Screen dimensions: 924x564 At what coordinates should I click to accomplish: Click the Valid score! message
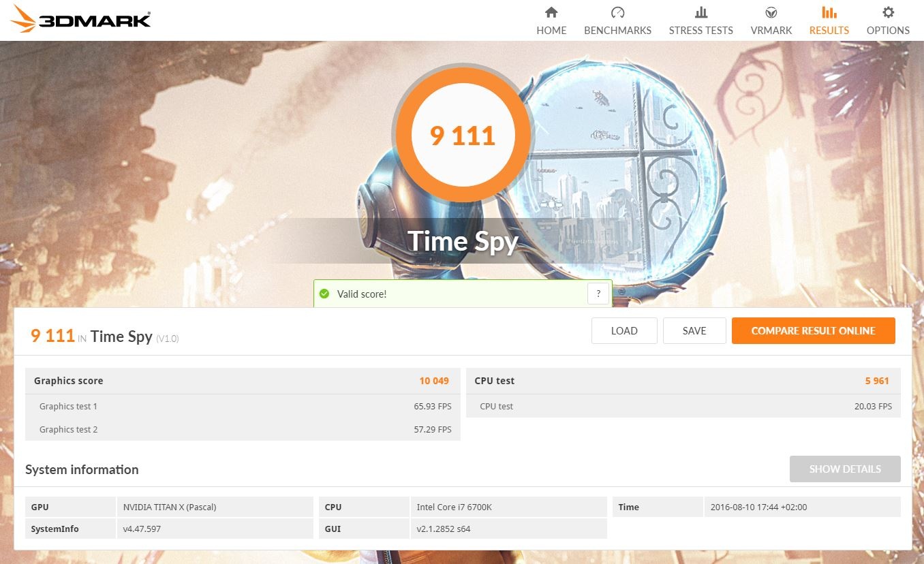pyautogui.click(x=362, y=294)
